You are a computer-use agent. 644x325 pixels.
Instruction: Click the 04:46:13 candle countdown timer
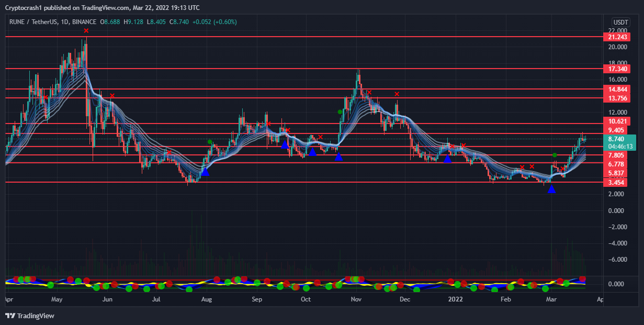point(621,147)
